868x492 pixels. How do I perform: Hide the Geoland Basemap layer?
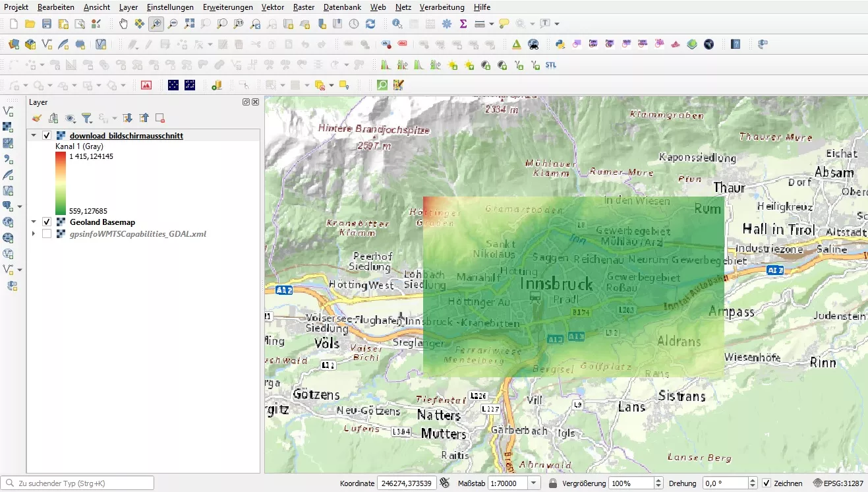tap(47, 222)
